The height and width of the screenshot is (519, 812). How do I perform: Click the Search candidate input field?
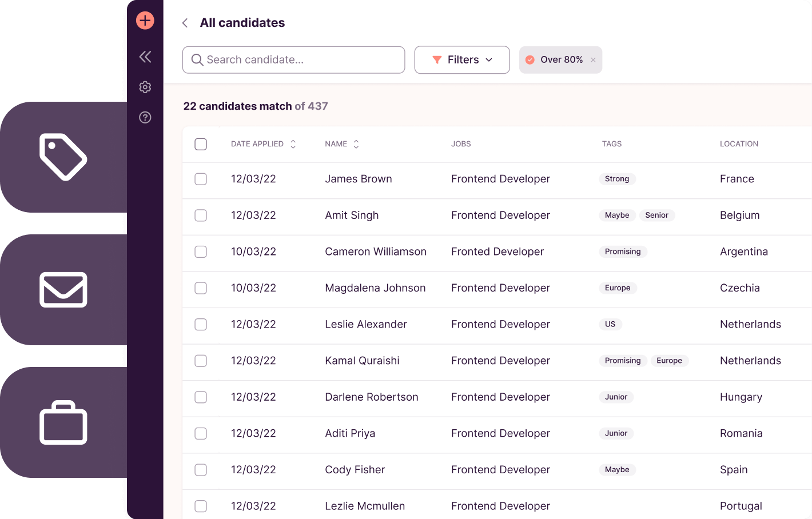click(x=294, y=60)
